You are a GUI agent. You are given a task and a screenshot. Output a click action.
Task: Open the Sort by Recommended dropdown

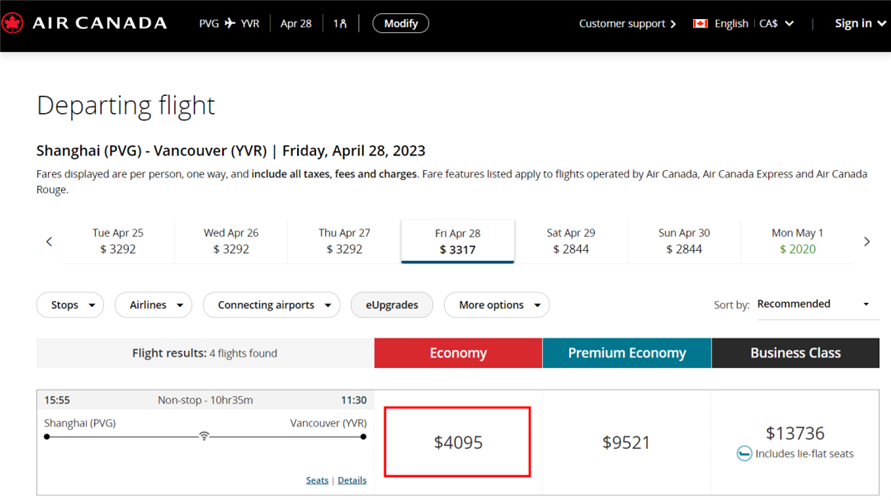813,304
